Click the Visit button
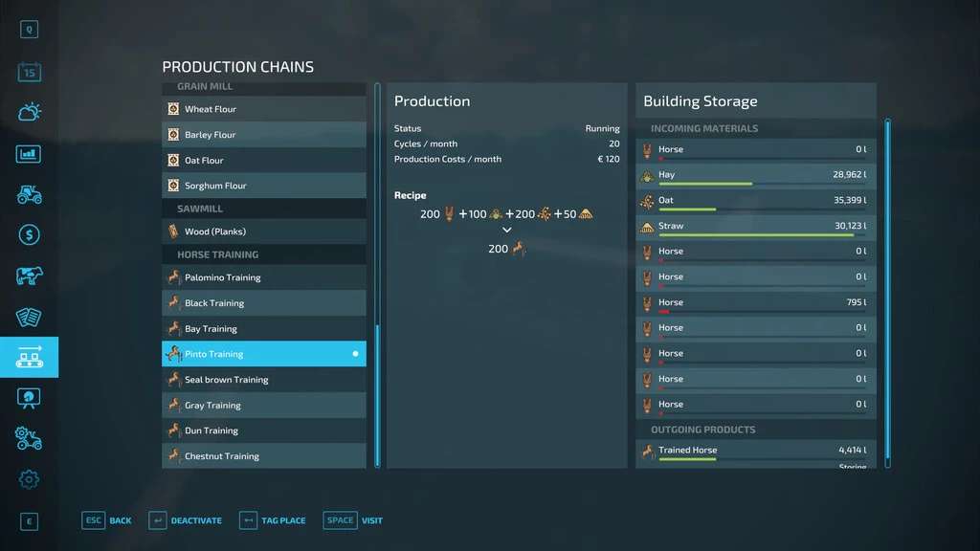Viewport: 980px width, 551px height. pos(353,520)
